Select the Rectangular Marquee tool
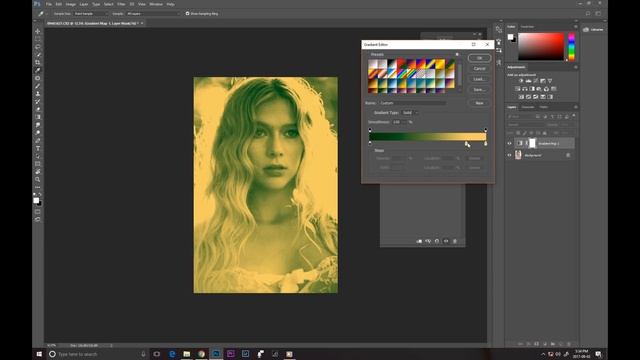This screenshot has width=640, height=360. [38, 39]
